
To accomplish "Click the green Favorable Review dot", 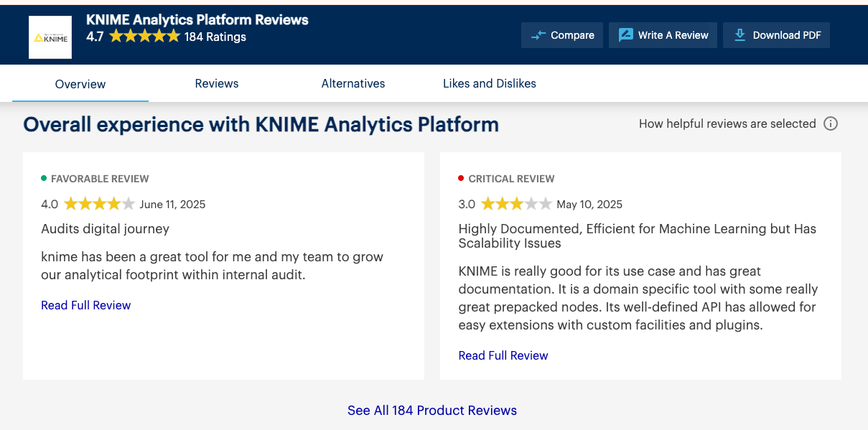I will 44,178.
